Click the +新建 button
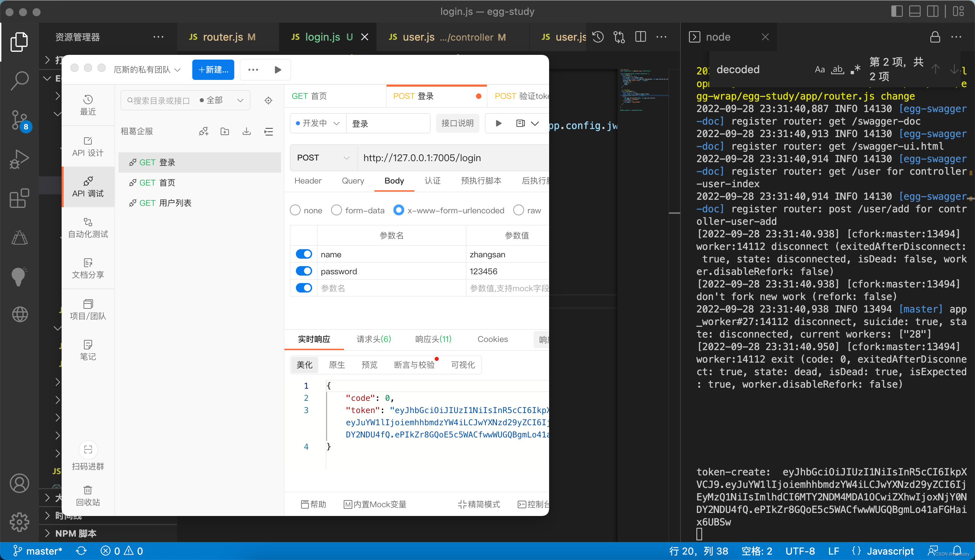975x560 pixels. pyautogui.click(x=213, y=70)
